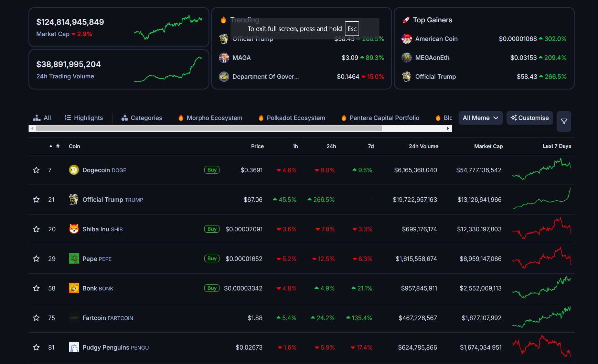Click Buy next to Pepe
This screenshot has height=364, width=598.
coord(212,258)
